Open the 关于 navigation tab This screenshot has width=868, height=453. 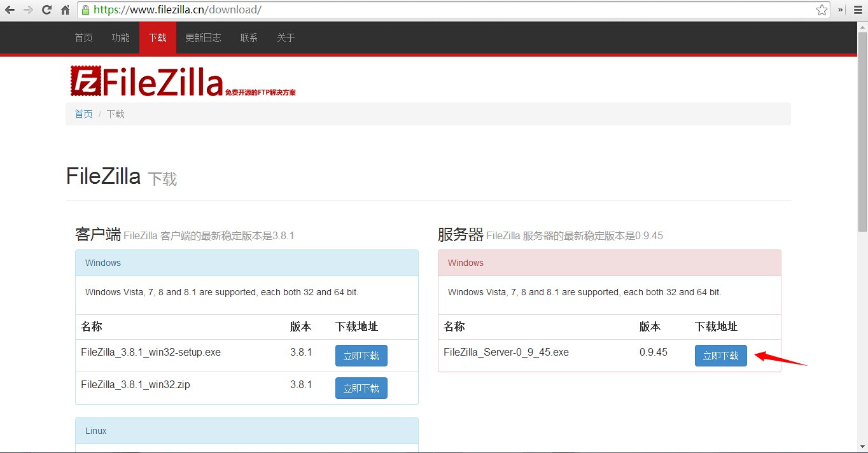tap(286, 38)
